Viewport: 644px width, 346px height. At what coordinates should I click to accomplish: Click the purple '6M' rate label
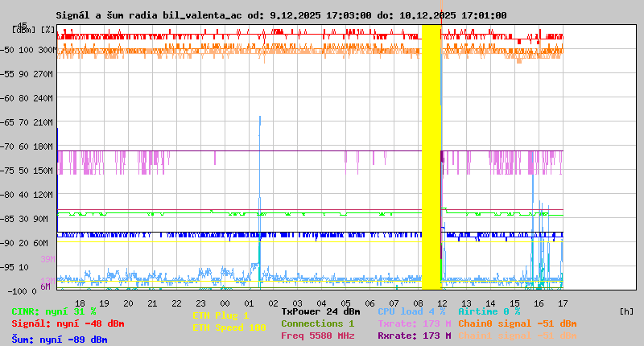[46, 286]
